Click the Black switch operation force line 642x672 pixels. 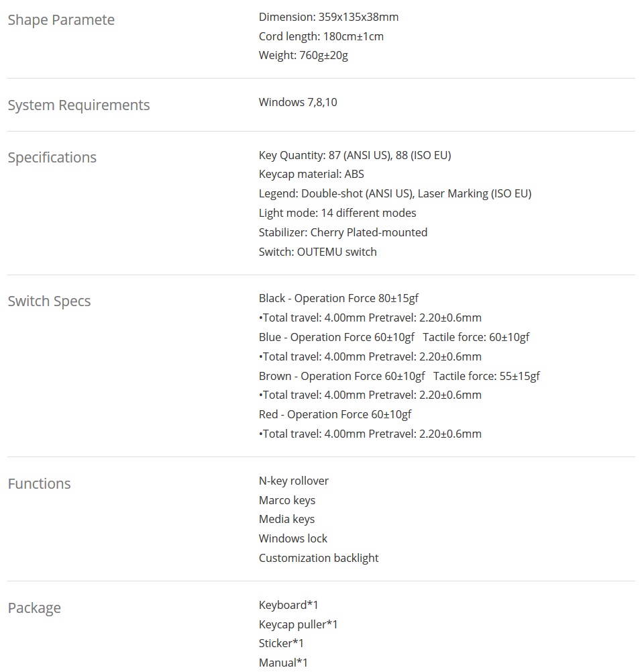click(x=338, y=299)
